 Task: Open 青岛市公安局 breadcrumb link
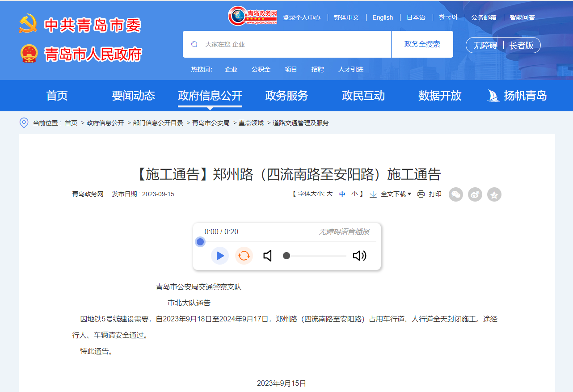click(x=211, y=123)
